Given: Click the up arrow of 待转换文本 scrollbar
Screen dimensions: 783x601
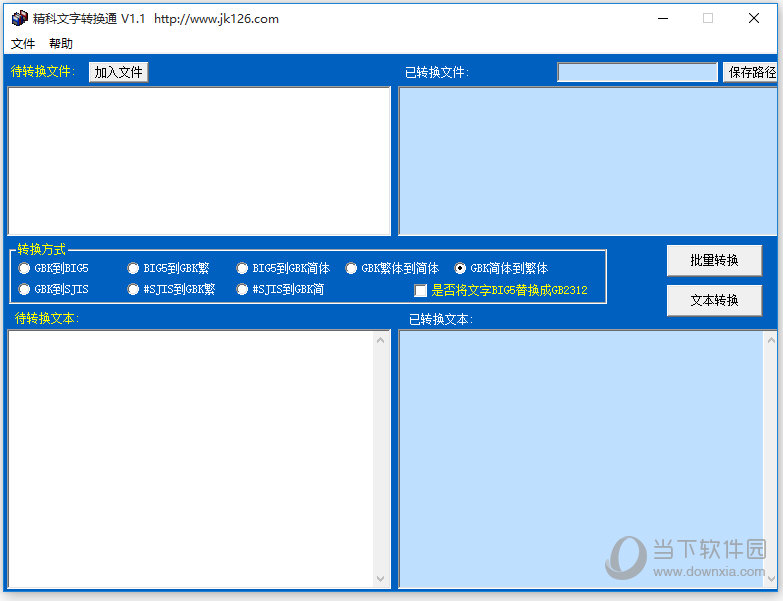Looking at the screenshot, I should tap(381, 340).
